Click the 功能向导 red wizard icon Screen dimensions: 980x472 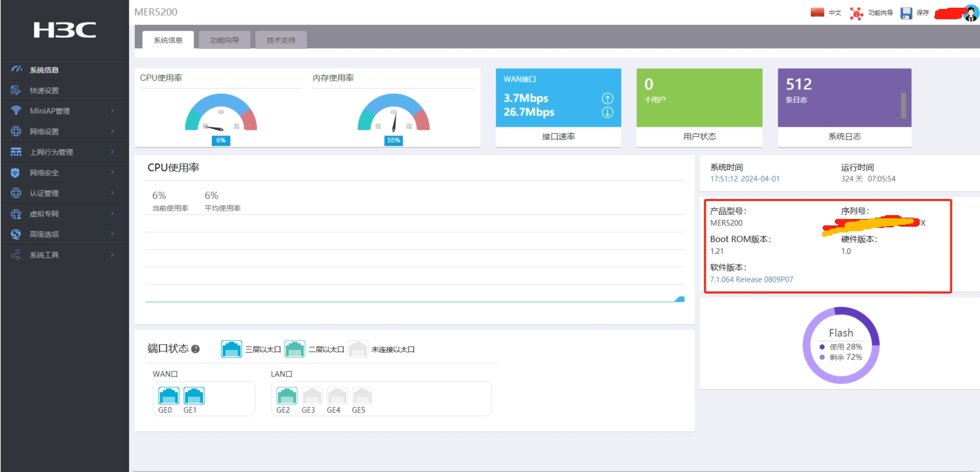[x=857, y=13]
